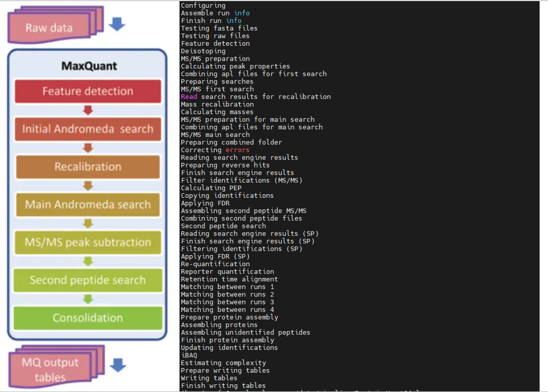Select 'Filter identifications (MS/MS)' line

click(242, 180)
